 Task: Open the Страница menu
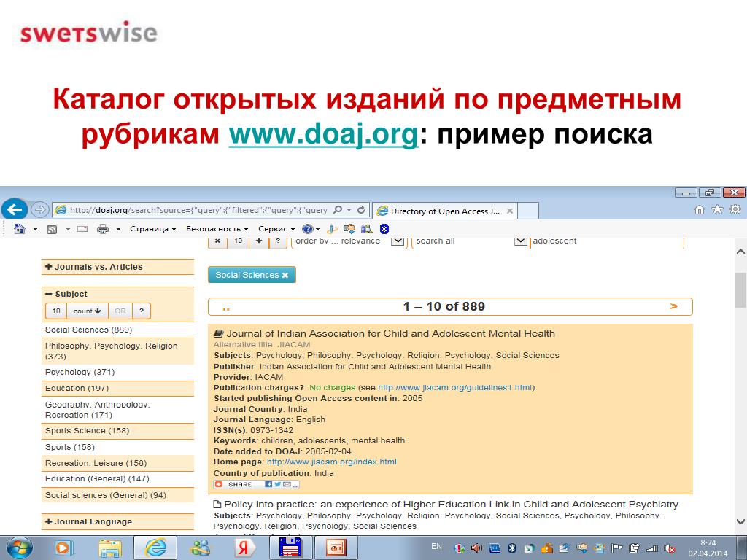tap(153, 229)
